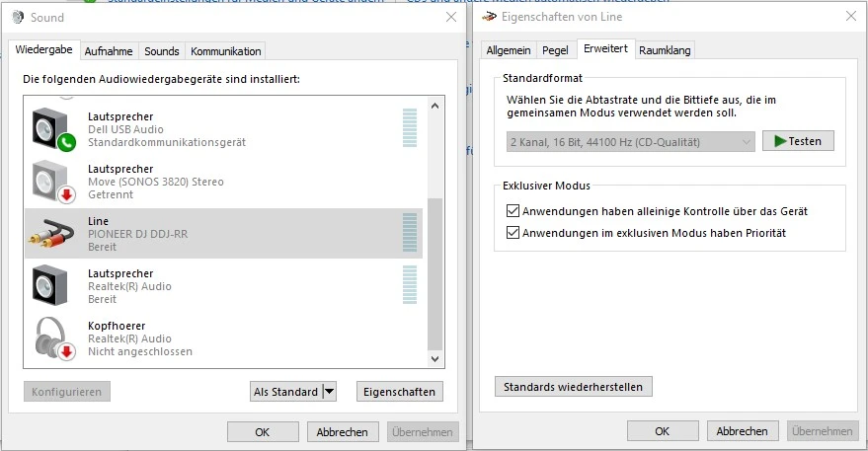
Task: Switch to the Aufnahme tab
Action: click(x=109, y=51)
